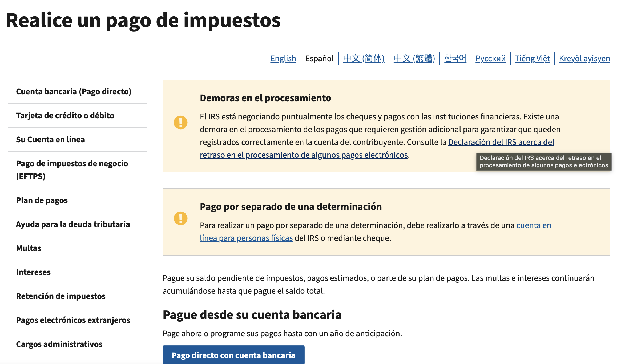Screen dimensions: 621x364
Task: Click Pago directo con cuenta bancaria button
Action: pyautogui.click(x=233, y=355)
